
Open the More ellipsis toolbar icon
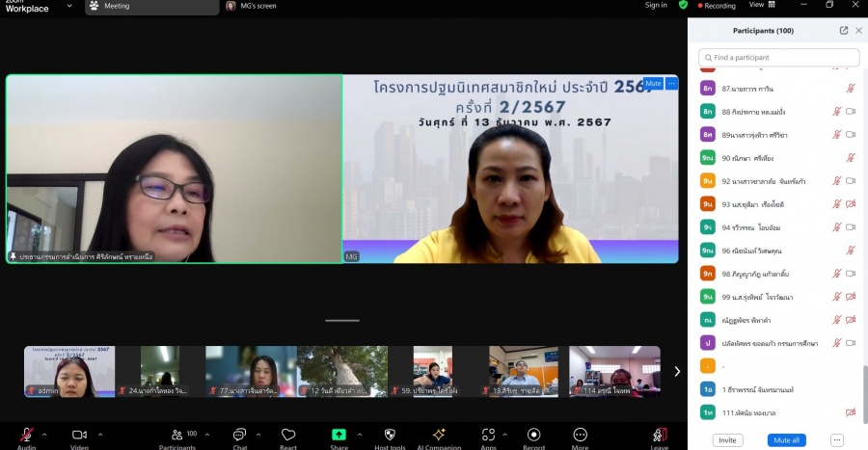[580, 435]
